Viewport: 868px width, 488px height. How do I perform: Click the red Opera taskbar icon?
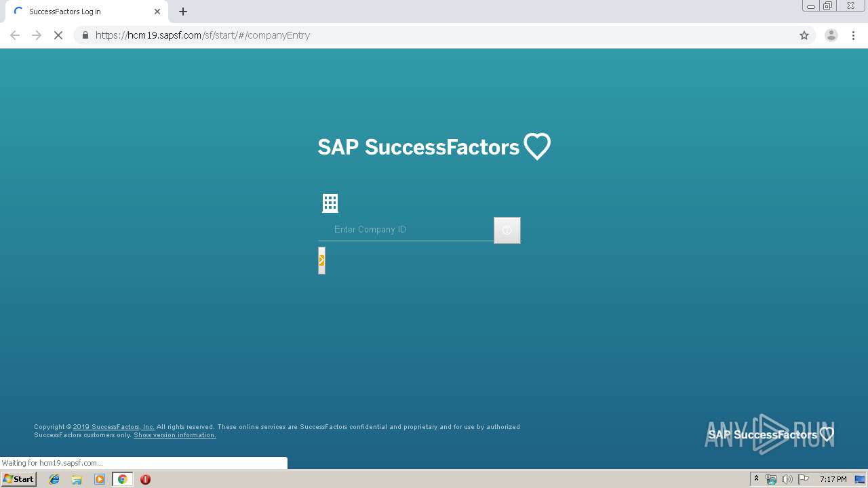[x=145, y=479]
